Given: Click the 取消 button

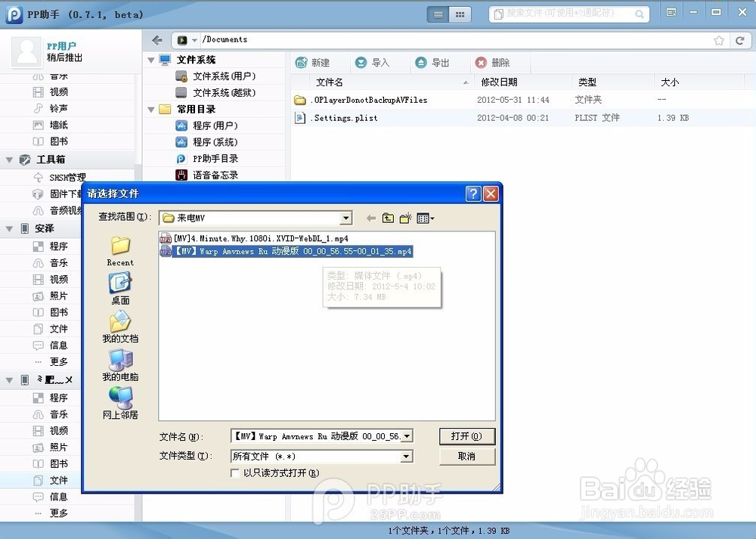Looking at the screenshot, I should click(466, 456).
